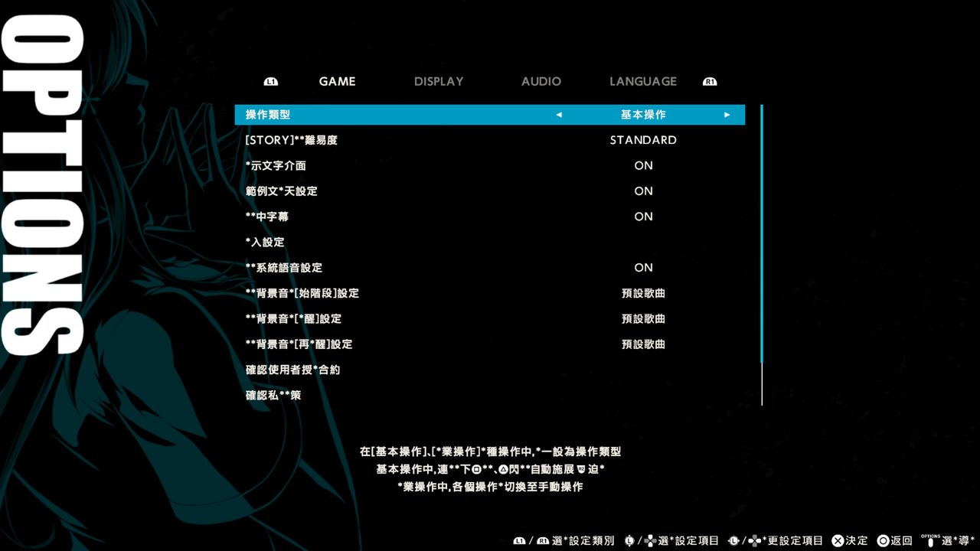Click the right arrow next to 基本操作
The image size is (980, 551).
(x=727, y=115)
